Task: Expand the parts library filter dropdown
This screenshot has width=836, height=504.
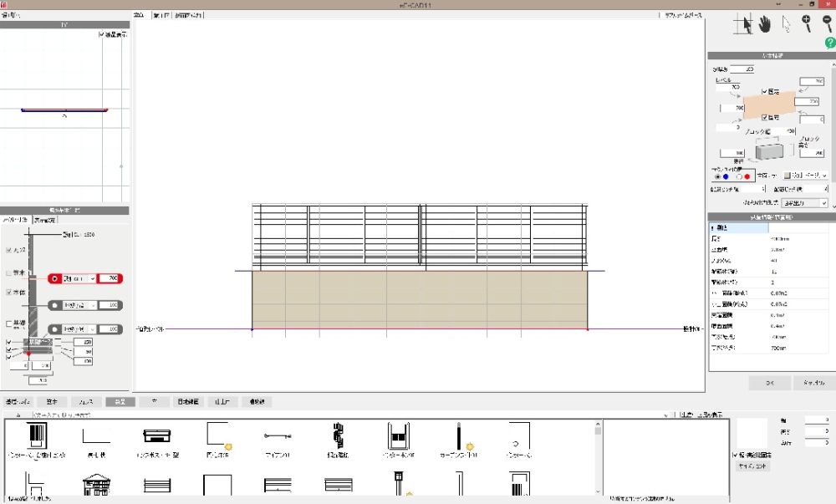Action: [x=665, y=415]
